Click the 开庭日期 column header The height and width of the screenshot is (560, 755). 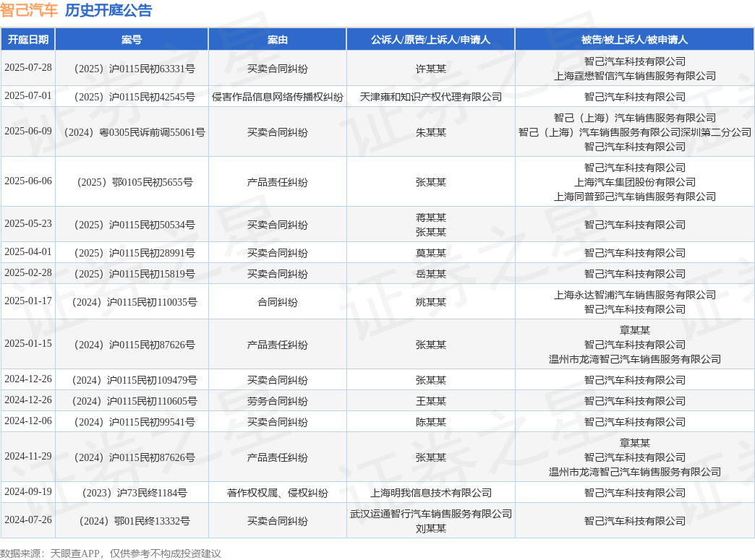(x=28, y=40)
